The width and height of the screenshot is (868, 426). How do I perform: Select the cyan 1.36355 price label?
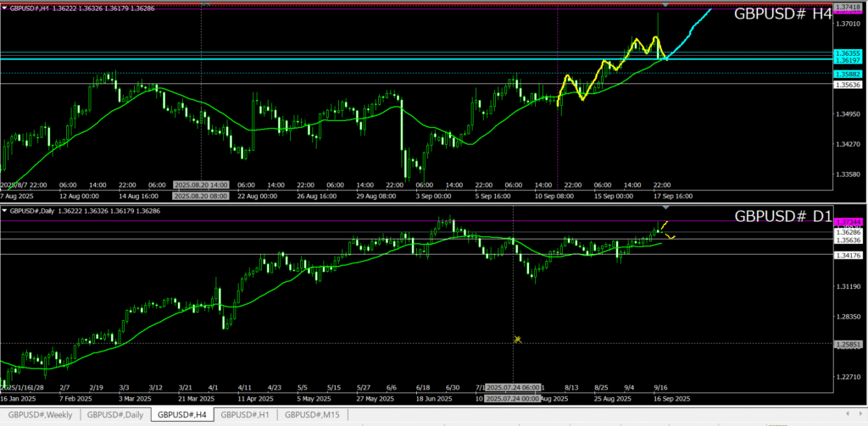click(x=847, y=53)
